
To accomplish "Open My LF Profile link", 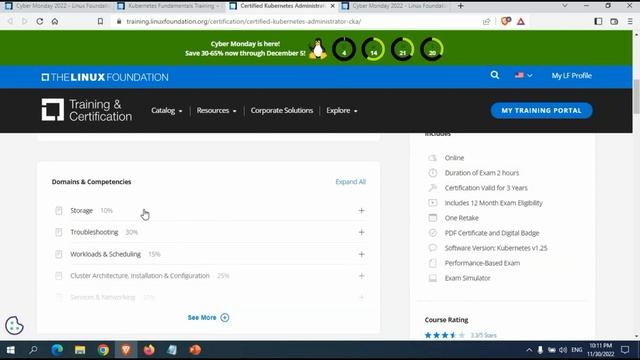I will (571, 76).
